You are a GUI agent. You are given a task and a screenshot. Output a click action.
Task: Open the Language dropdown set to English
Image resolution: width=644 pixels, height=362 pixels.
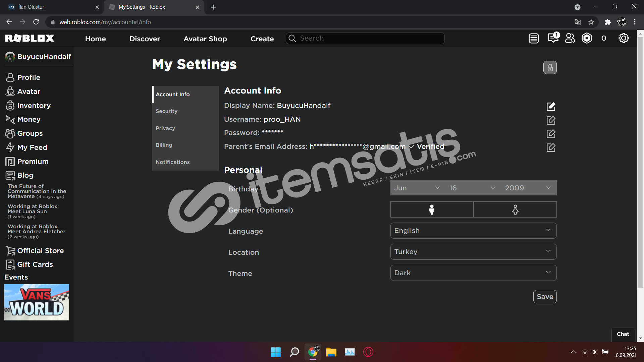point(473,231)
